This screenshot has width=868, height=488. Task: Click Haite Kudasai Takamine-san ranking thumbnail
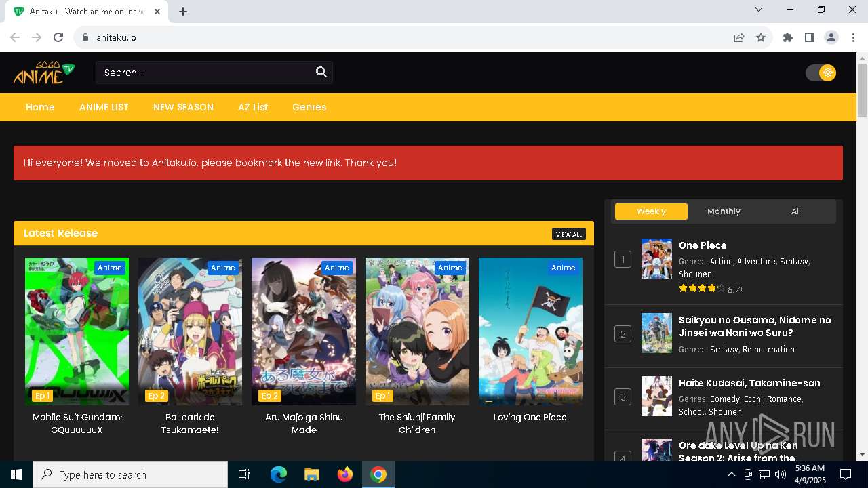pos(656,396)
